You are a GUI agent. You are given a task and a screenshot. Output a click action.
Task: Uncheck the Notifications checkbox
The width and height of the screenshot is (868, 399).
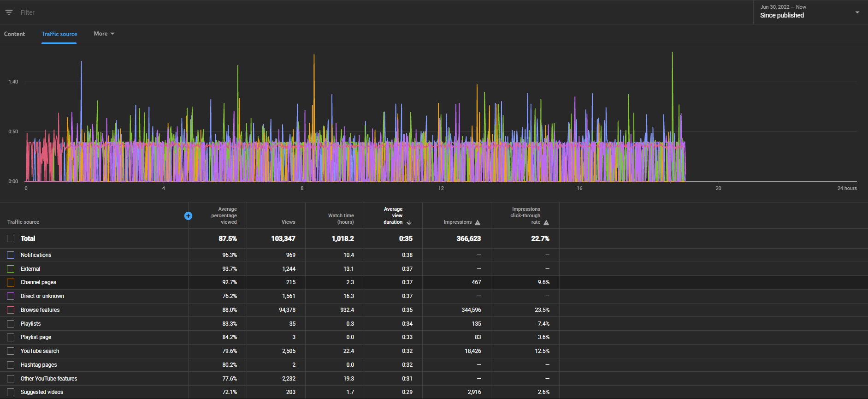(x=11, y=255)
